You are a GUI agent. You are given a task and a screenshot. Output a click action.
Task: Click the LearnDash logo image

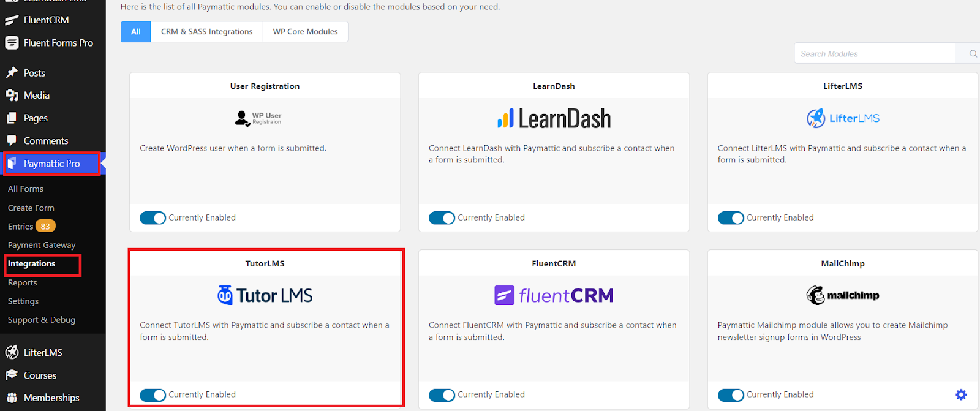tap(554, 118)
